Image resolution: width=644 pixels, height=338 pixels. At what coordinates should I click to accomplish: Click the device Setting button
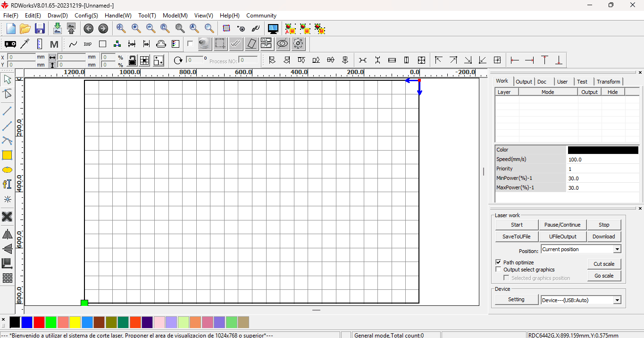(x=516, y=299)
